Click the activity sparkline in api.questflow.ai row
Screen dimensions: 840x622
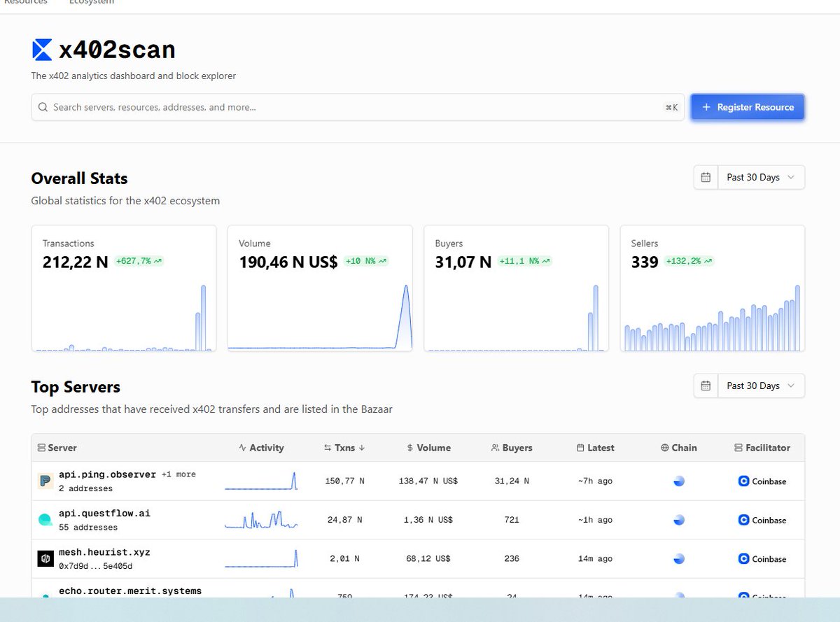(x=261, y=520)
